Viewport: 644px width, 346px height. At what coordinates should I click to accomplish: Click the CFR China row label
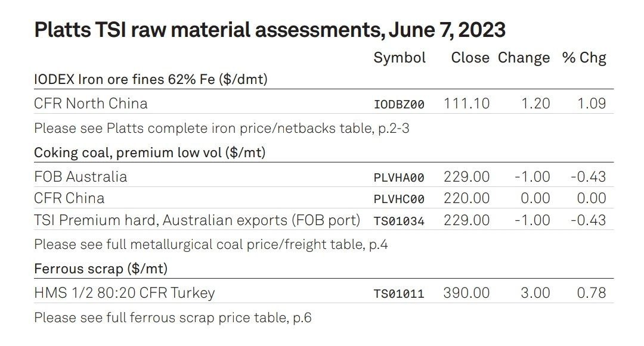click(x=69, y=198)
